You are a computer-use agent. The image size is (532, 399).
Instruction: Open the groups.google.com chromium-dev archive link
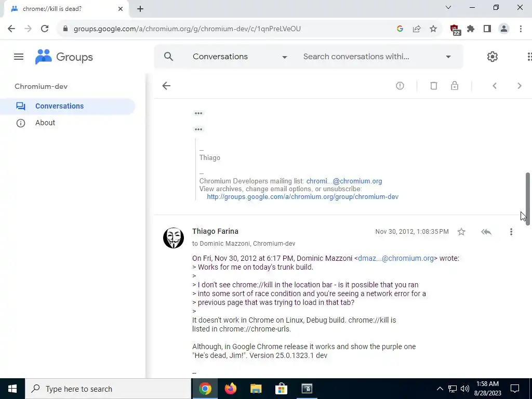coord(303,197)
